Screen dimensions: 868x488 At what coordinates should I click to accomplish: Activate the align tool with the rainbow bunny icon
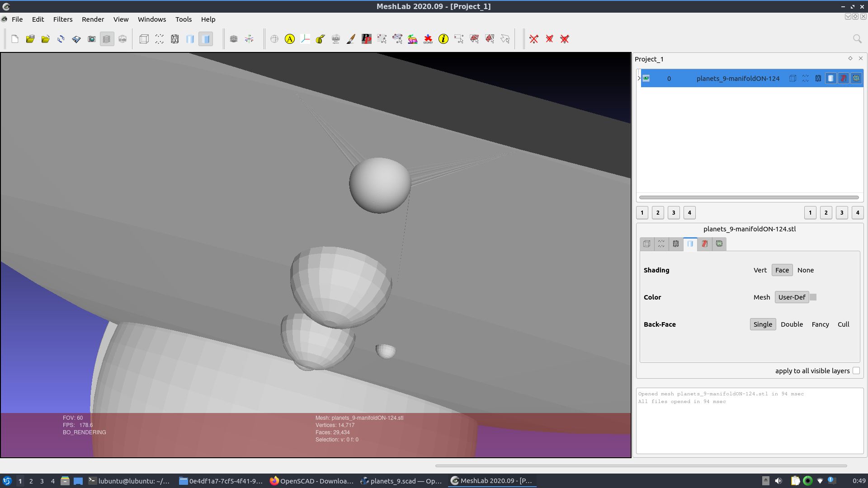coord(413,39)
